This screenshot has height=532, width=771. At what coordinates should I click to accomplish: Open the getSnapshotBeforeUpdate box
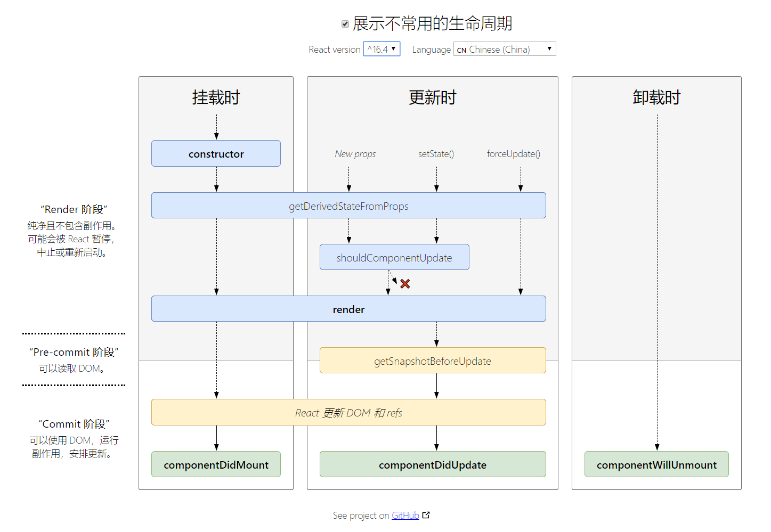[433, 361]
